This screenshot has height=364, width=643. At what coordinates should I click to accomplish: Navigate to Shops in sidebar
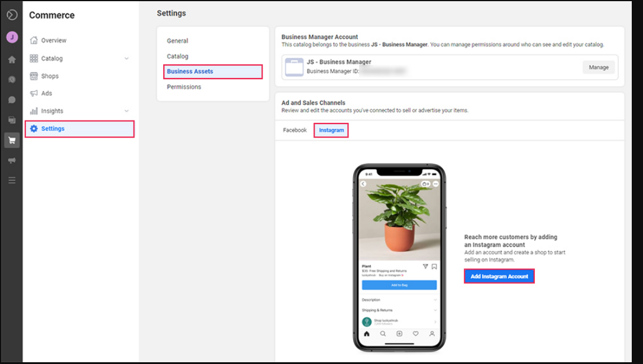50,76
